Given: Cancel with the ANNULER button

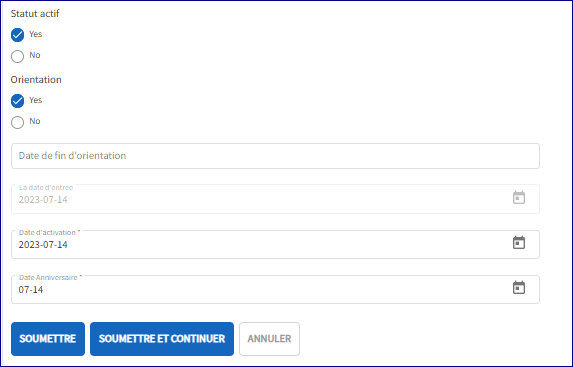Looking at the screenshot, I should (269, 339).
